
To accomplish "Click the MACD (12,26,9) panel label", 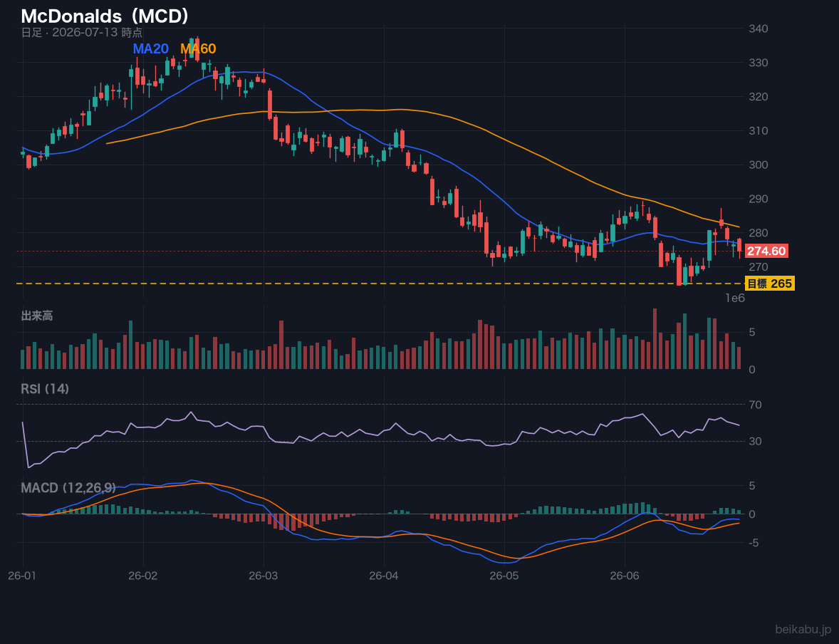I will (x=68, y=488).
